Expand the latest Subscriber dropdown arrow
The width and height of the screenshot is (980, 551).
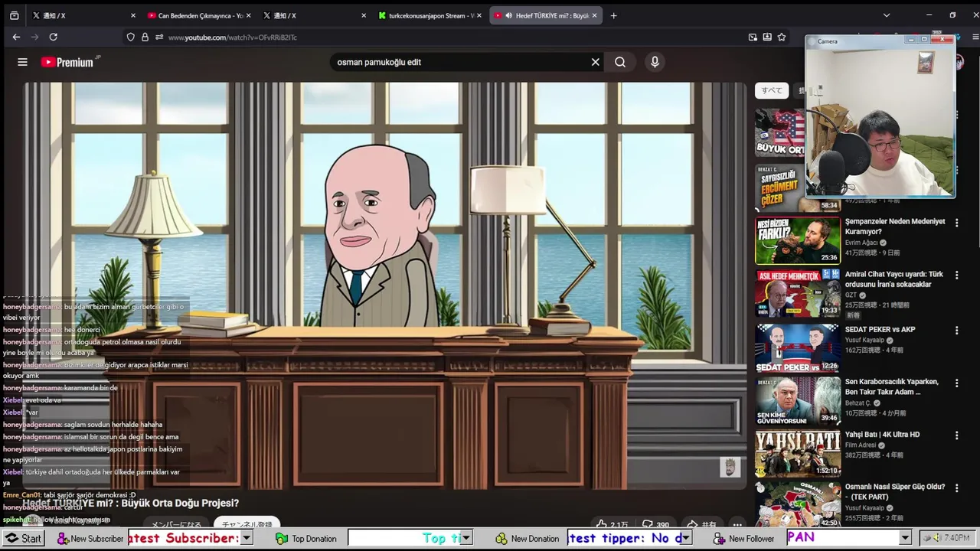[x=247, y=539]
